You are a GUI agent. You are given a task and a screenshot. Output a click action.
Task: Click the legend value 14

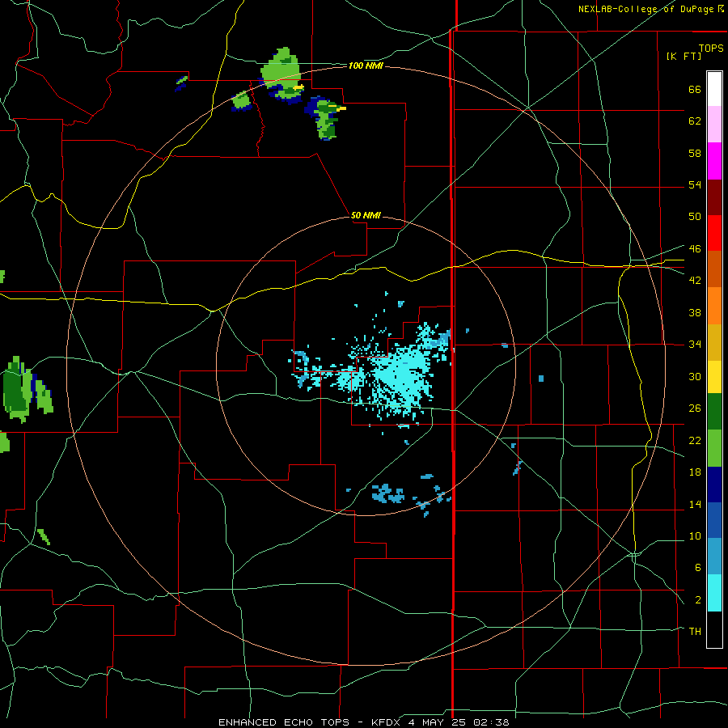point(695,504)
